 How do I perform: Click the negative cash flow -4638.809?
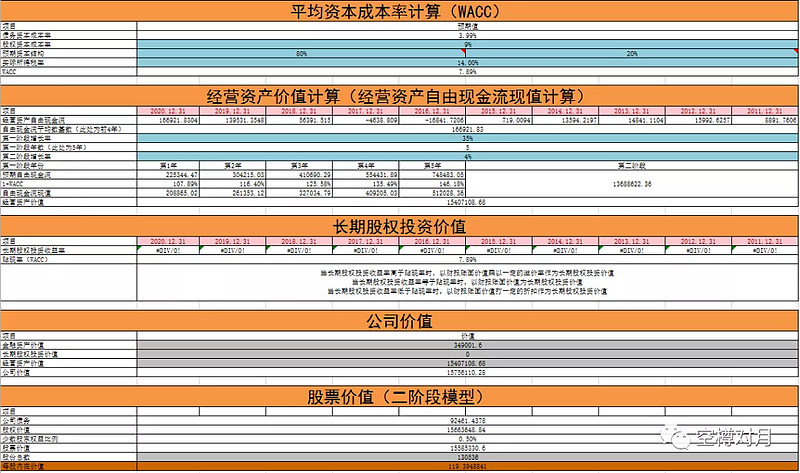(365, 120)
